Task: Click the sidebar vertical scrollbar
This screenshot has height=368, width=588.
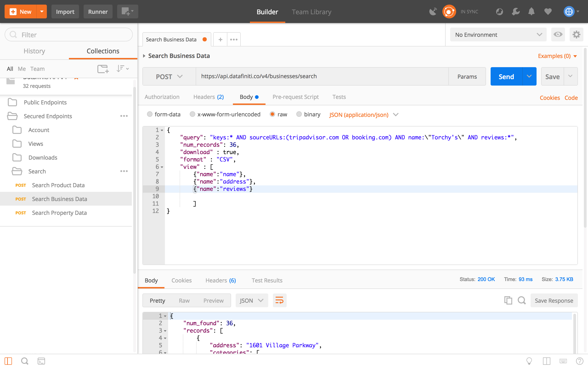Action: [x=134, y=180]
